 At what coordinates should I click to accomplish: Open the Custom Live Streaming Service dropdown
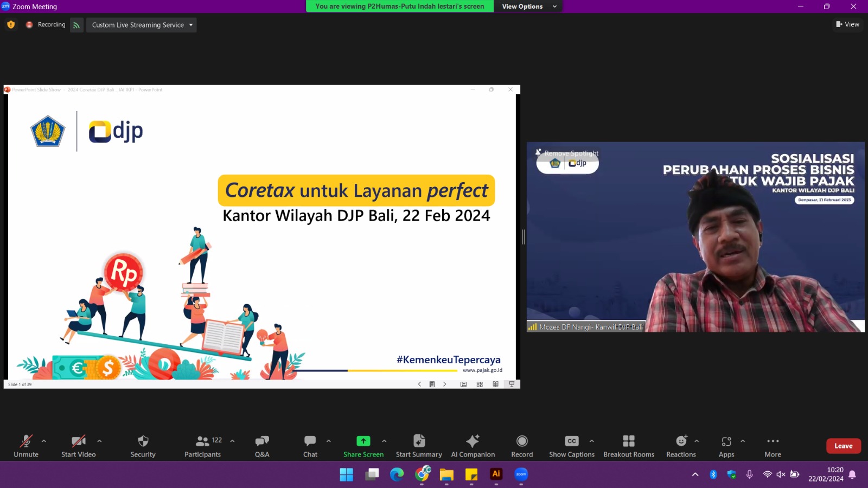pyautogui.click(x=142, y=25)
